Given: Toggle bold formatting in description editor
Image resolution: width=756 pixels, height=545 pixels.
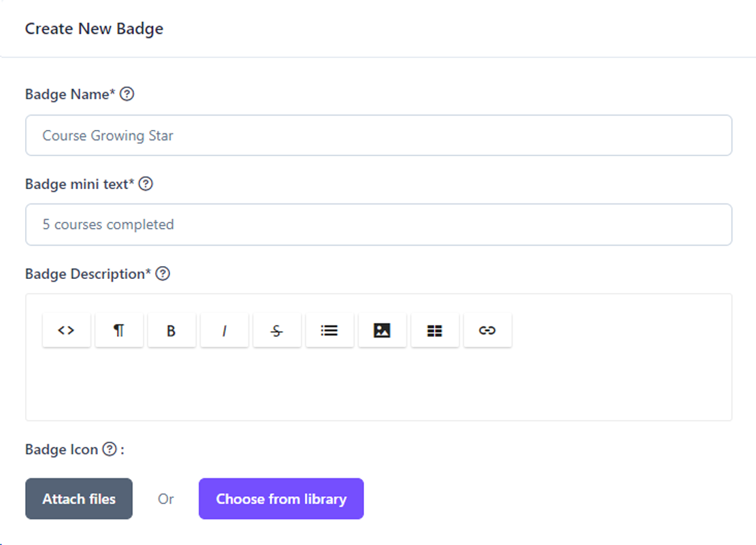Looking at the screenshot, I should (x=171, y=331).
